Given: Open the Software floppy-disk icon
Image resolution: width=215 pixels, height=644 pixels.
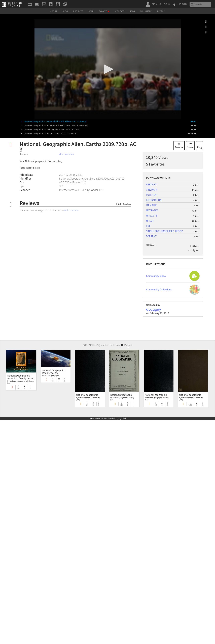Looking at the screenshot, I should (x=58, y=4).
